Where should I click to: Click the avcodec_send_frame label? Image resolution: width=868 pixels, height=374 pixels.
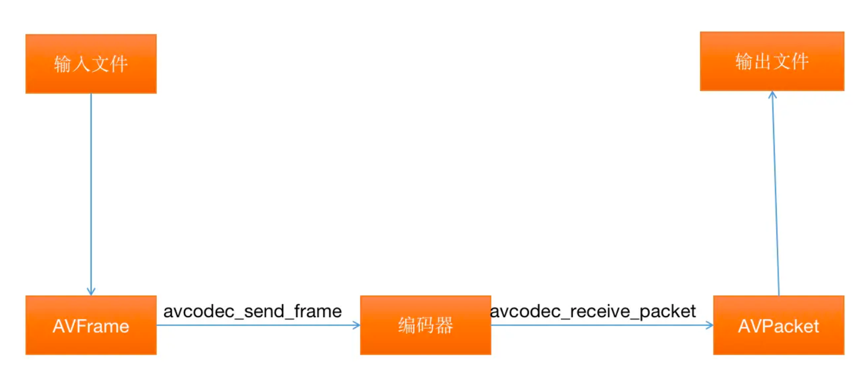(253, 311)
